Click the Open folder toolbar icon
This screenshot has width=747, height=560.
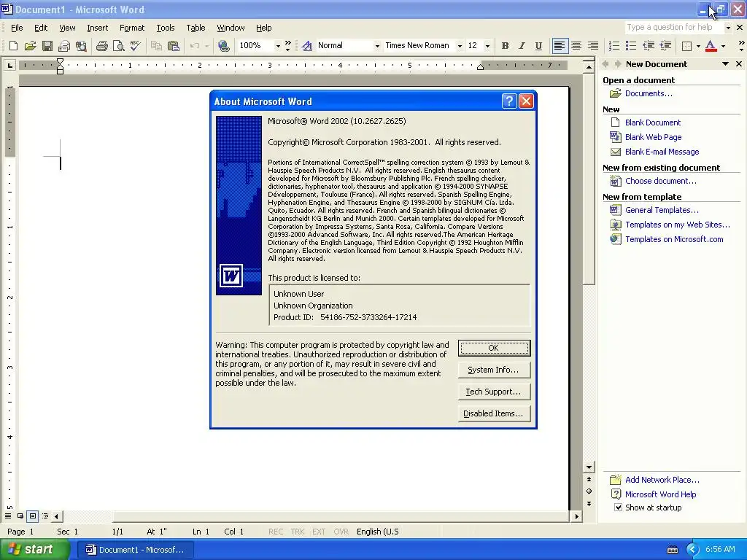coord(31,46)
